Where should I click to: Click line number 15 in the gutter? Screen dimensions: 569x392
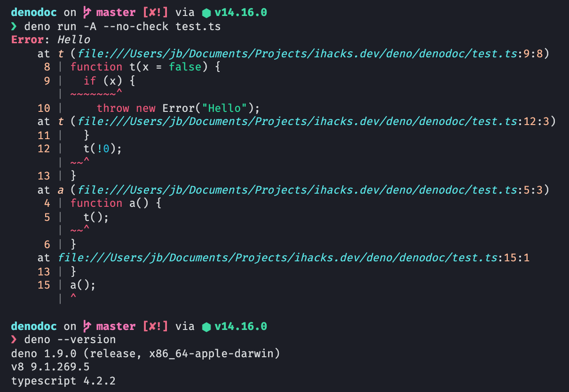pos(44,285)
